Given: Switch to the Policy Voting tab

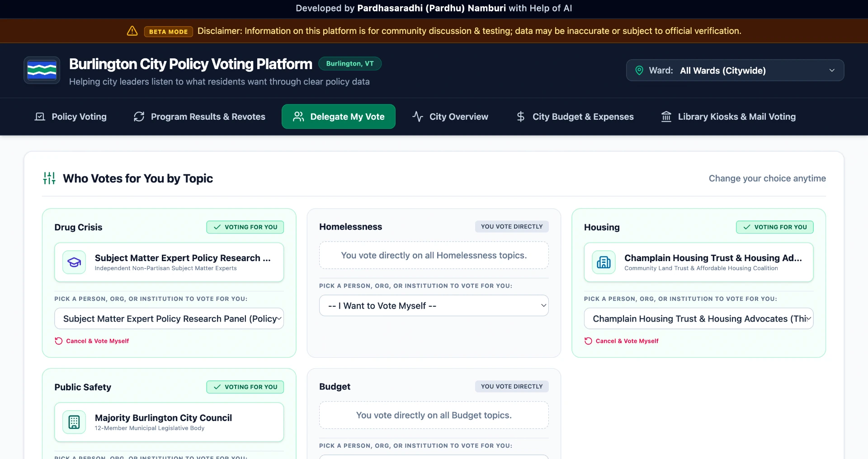Looking at the screenshot, I should click(71, 117).
